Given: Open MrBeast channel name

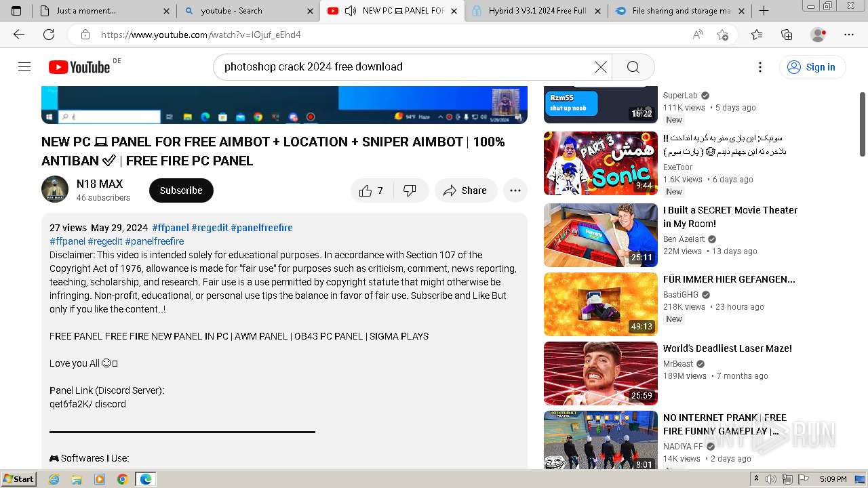Looking at the screenshot, I should pyautogui.click(x=678, y=364).
